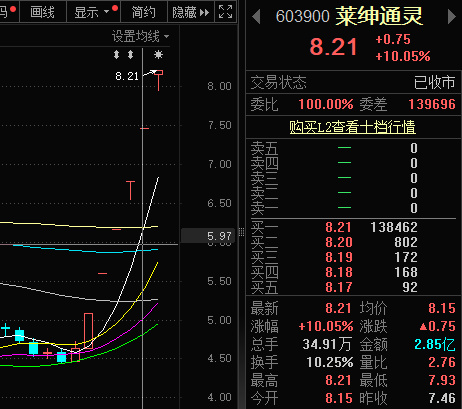Screen dimensions: 462x409
Task: Click 量比 value 2.76
Action: pyautogui.click(x=442, y=362)
